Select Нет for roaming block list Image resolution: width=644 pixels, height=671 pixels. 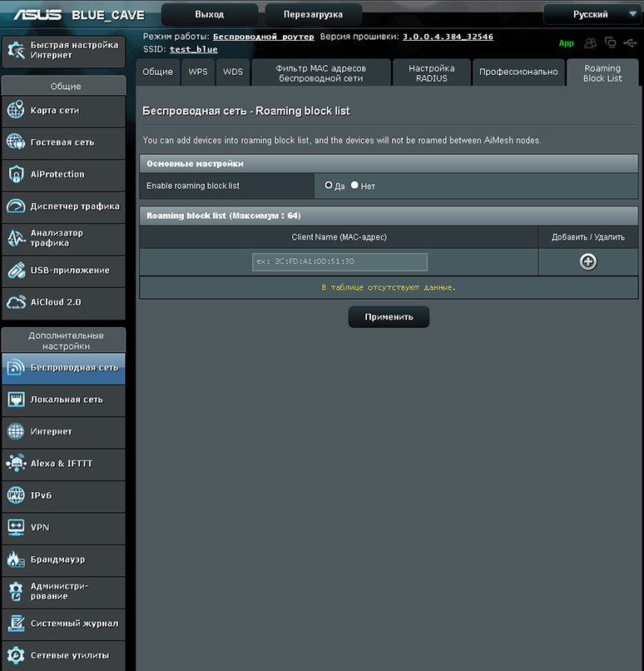354,186
